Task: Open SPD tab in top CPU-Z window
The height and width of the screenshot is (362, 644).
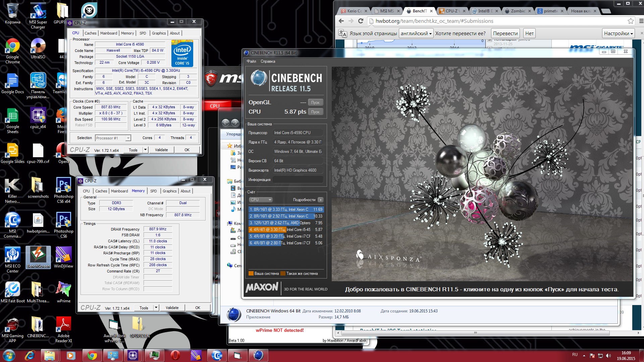Action: (143, 33)
